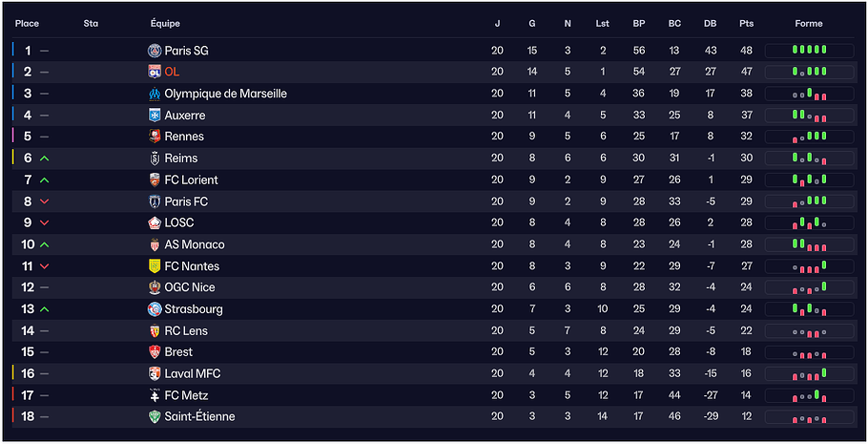Viewport: 868px width, 444px height.
Task: Select the Strasbourg club crest
Action: coord(155,309)
